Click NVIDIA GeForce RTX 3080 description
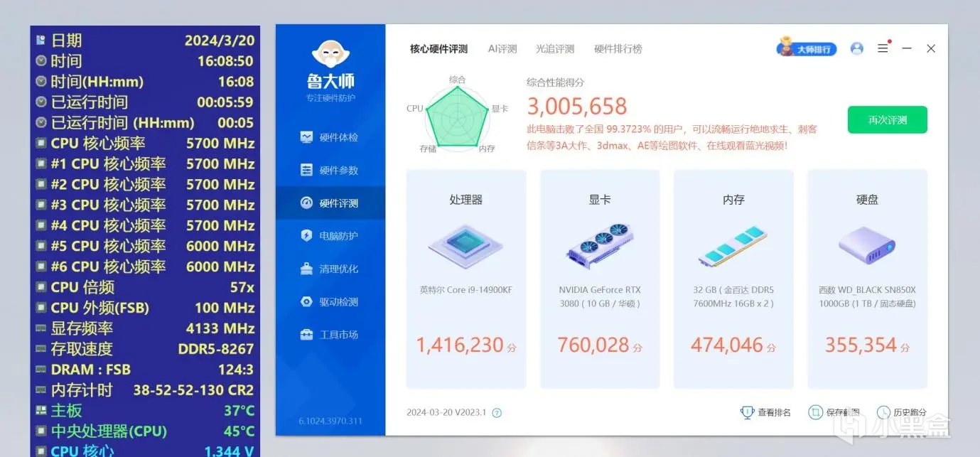Image resolution: width=980 pixels, height=457 pixels. click(x=600, y=297)
